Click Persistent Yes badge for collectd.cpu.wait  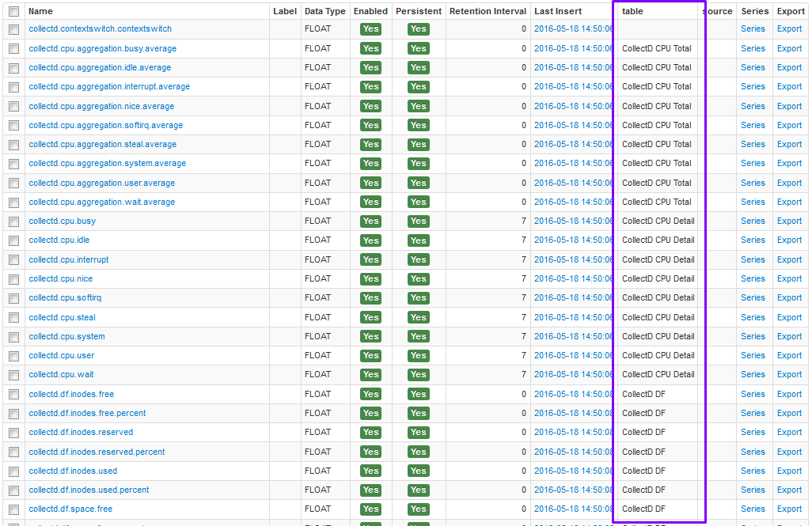[419, 375]
